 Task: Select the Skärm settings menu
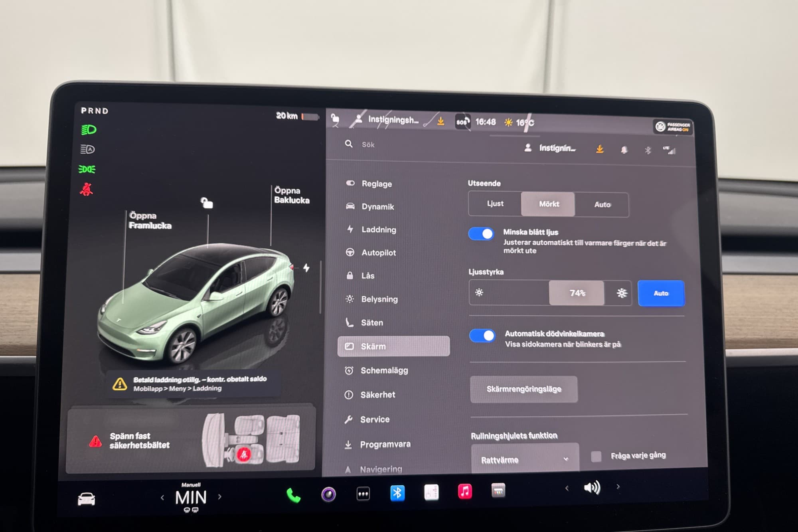point(394,346)
